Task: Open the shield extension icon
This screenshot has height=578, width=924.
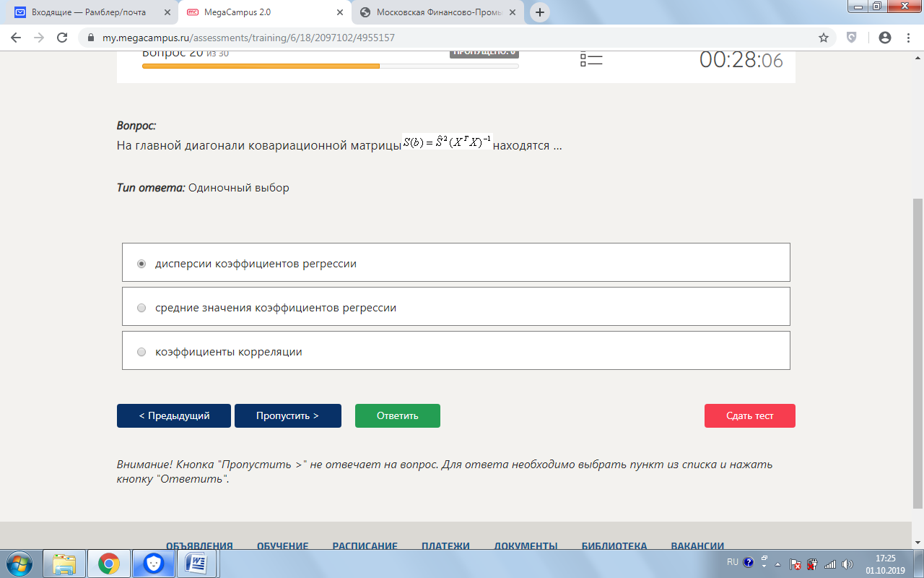Action: (x=852, y=38)
